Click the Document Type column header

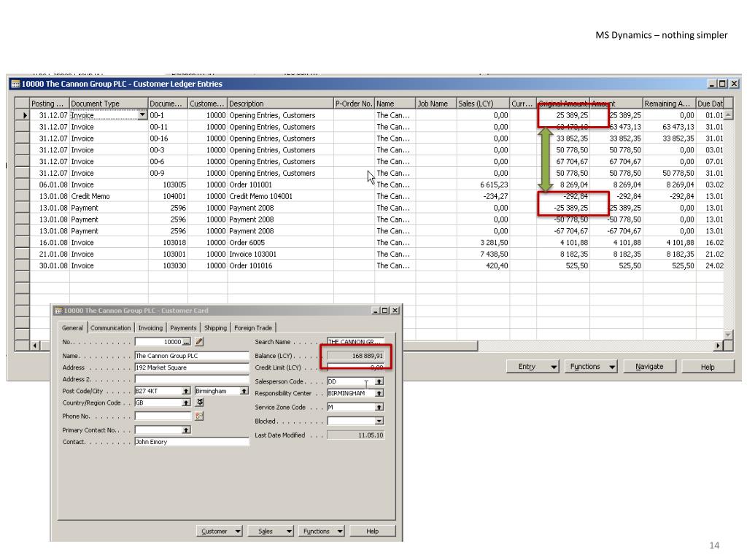pos(109,104)
